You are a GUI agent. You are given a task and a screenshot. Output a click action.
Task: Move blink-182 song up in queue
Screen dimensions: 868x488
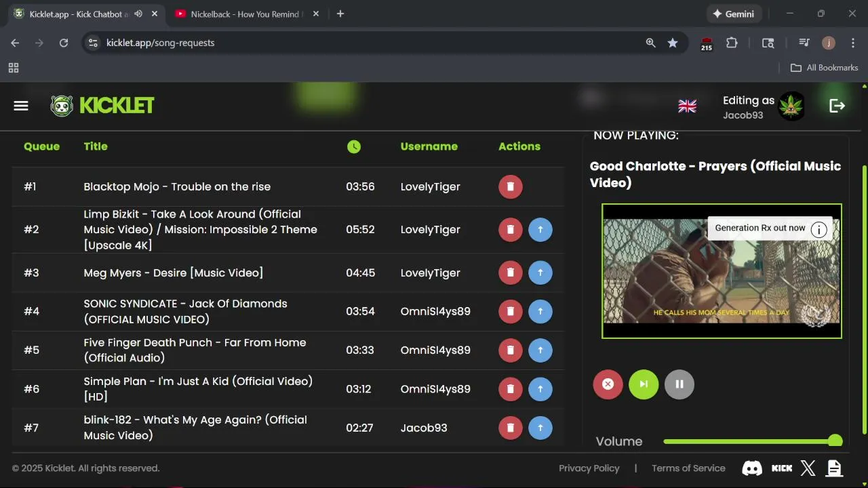tap(540, 428)
